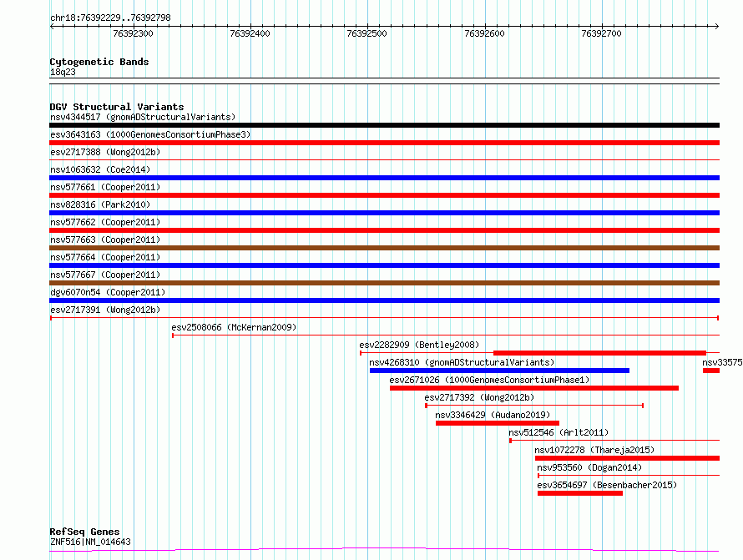Viewport: 743px width, 560px height.
Task: Open esv3654697 (Besenbacher2015) variant
Action: [x=607, y=485]
